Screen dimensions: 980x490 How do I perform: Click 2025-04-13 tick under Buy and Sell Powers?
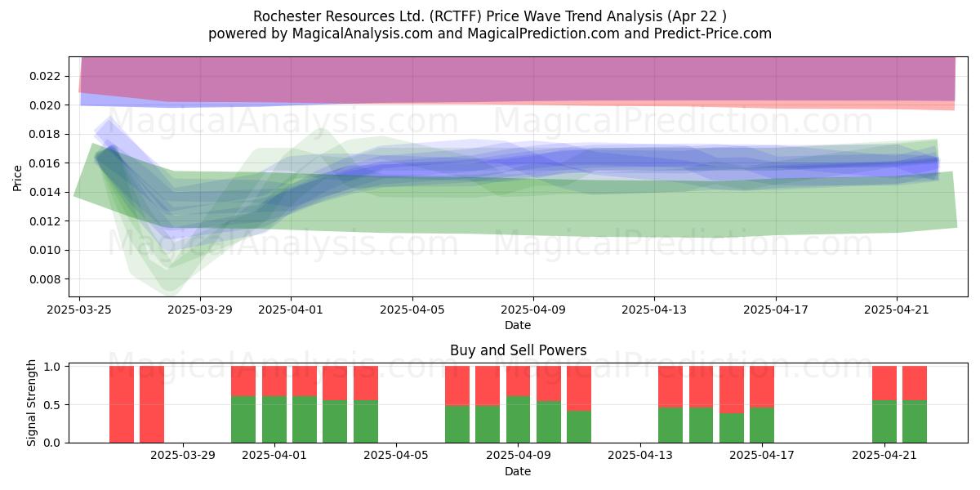640,456
